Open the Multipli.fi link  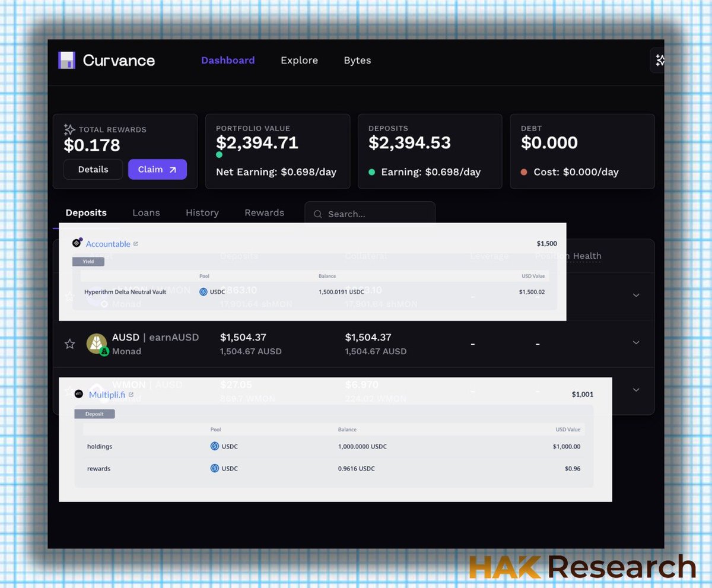(107, 395)
